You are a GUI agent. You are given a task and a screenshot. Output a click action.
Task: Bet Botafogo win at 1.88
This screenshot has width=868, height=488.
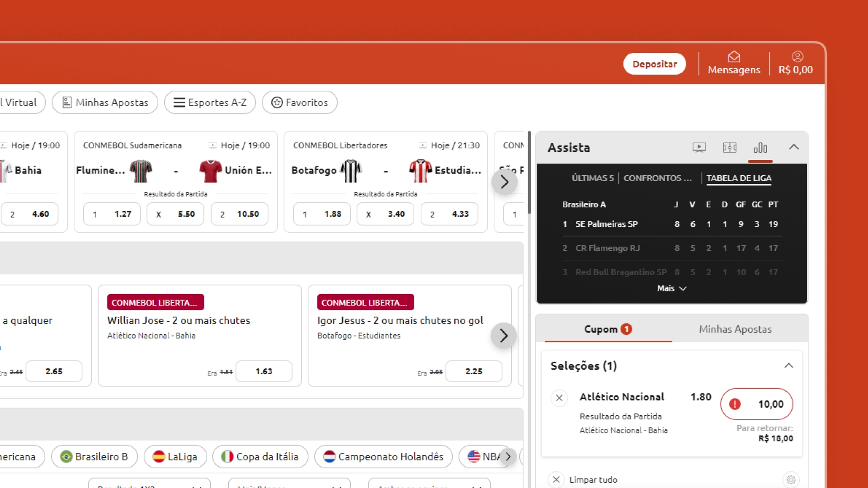click(322, 214)
